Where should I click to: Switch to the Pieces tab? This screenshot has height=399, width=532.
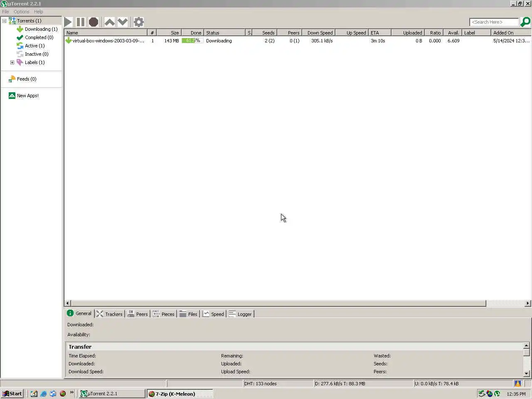pos(164,314)
